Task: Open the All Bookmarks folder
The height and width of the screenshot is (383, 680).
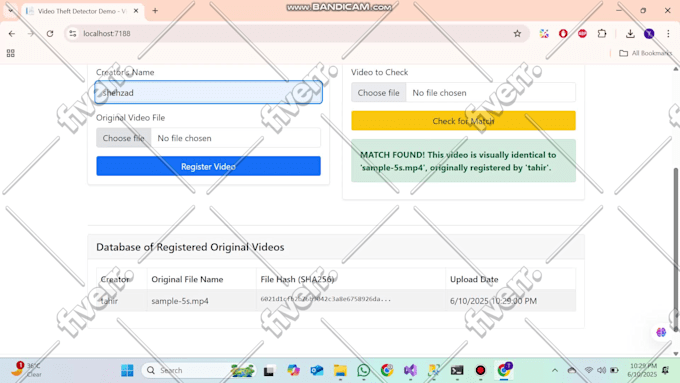Action: click(x=645, y=53)
